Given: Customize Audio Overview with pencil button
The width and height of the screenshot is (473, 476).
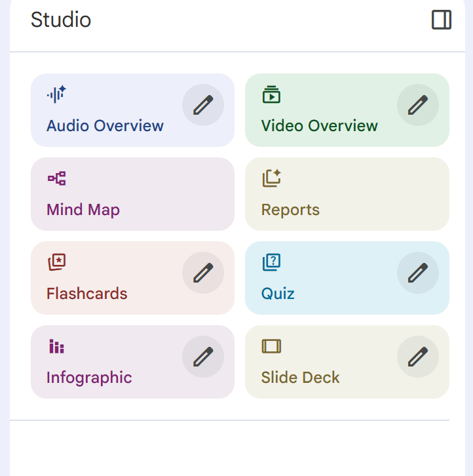Looking at the screenshot, I should [203, 105].
